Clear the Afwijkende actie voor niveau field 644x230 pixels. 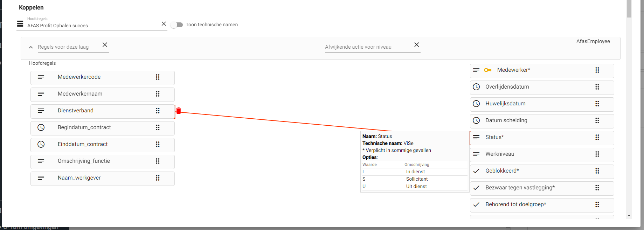(416, 45)
